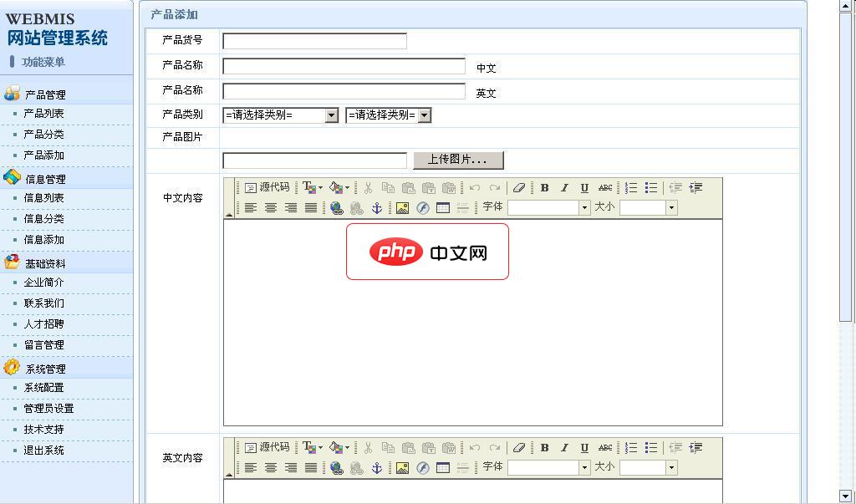Increase indent in the 中文内容 editor
This screenshot has height=504, width=856.
coord(695,188)
